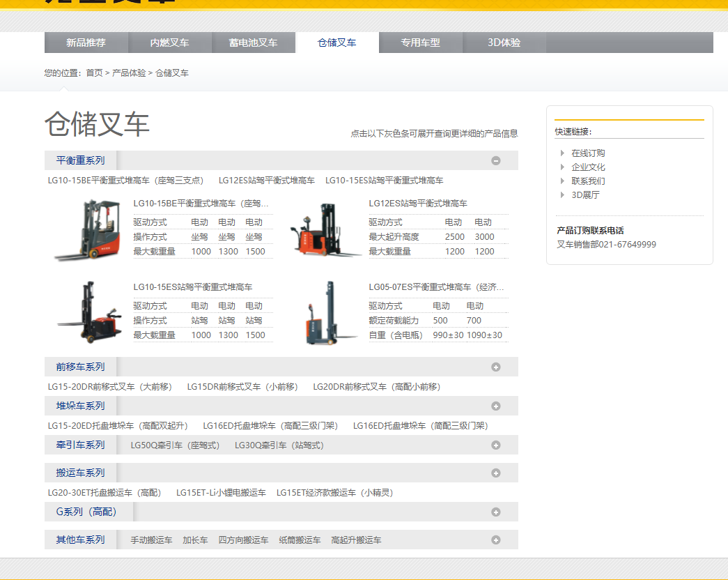Open LG12ES stand-on stacker thumbnail image

click(325, 230)
